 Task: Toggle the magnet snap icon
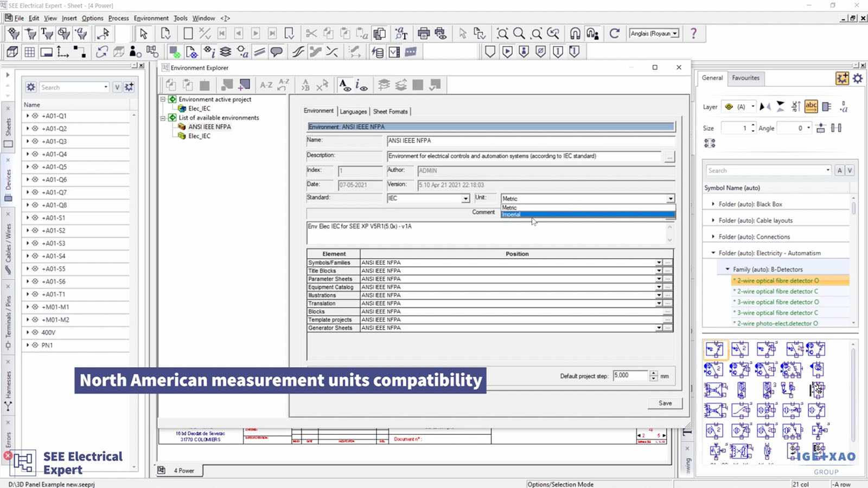575,34
